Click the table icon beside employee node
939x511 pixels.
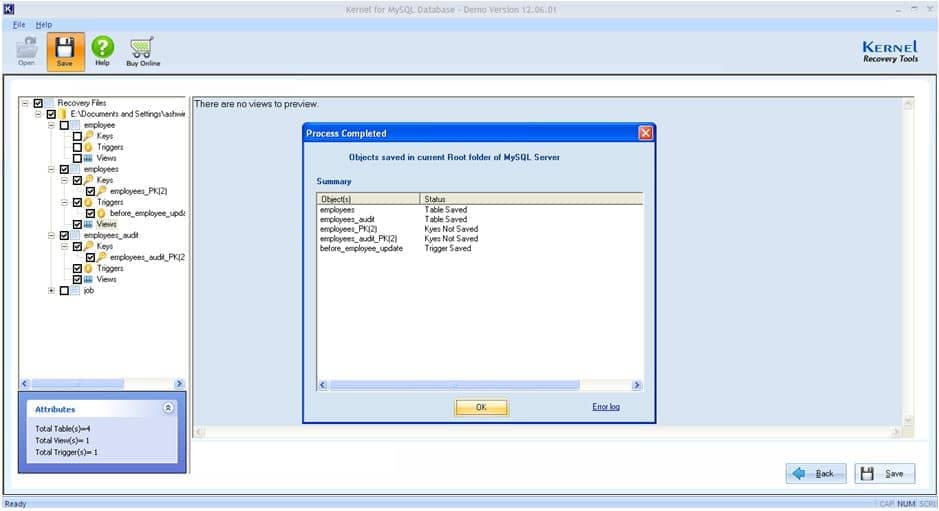point(76,125)
